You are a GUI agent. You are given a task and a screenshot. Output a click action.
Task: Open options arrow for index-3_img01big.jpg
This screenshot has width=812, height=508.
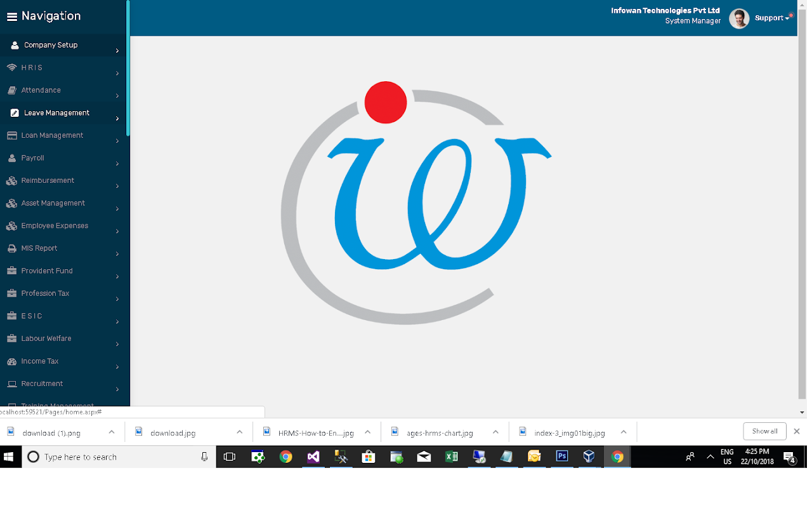(x=624, y=432)
